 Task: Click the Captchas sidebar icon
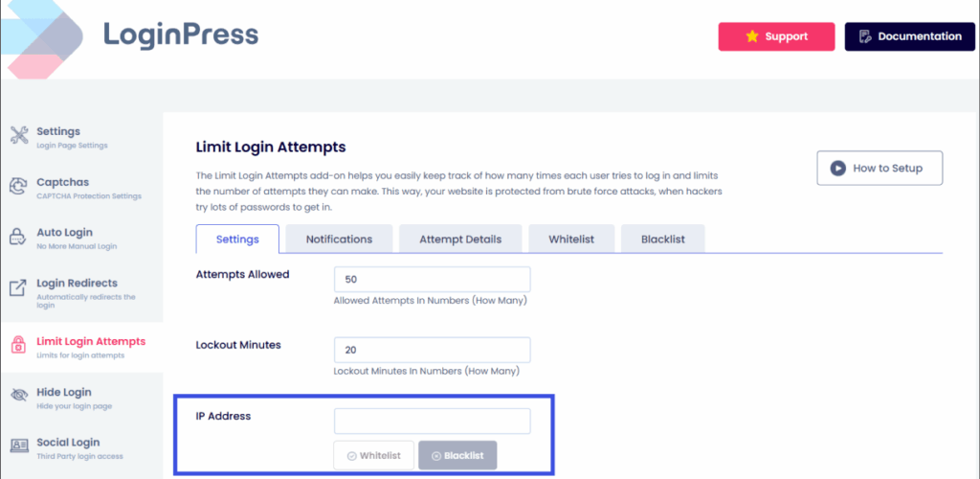(x=18, y=187)
